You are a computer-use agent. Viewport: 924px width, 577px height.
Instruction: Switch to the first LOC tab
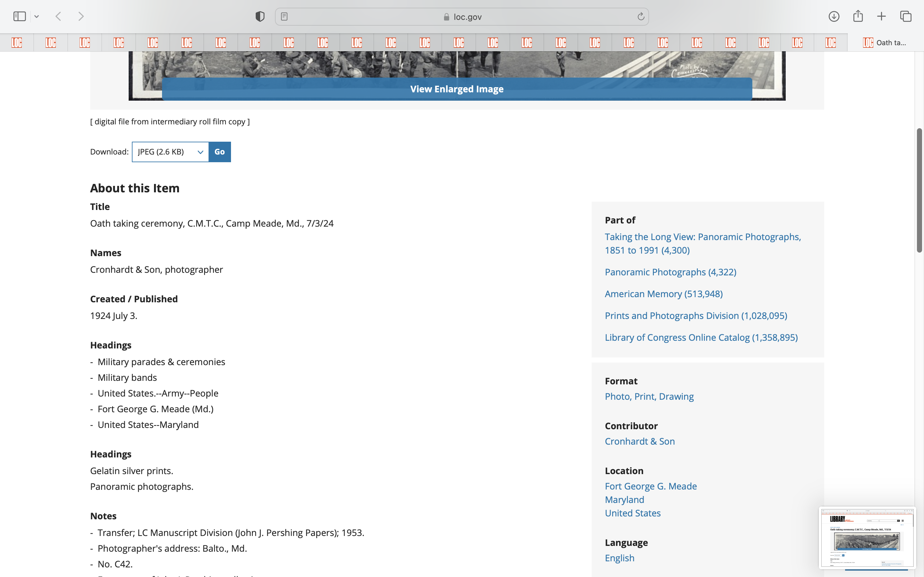pos(17,42)
